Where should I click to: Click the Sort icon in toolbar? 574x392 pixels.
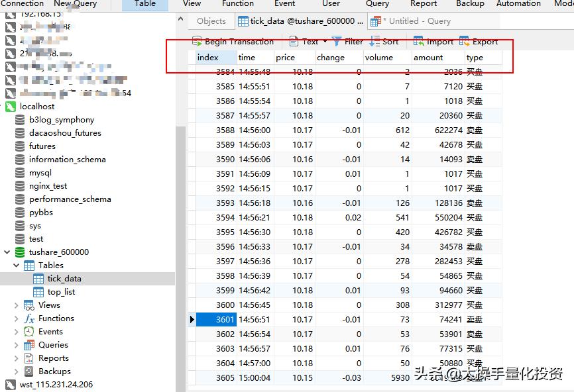click(374, 41)
